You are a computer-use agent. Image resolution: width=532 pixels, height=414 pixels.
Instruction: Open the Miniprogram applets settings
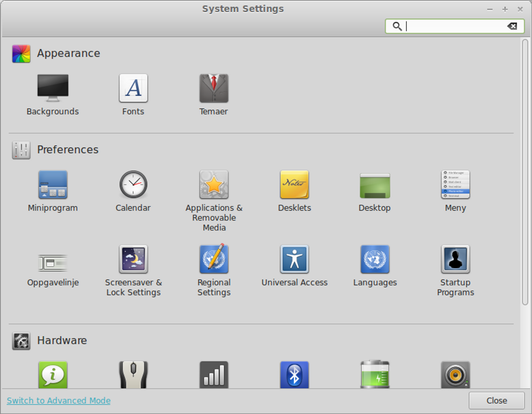pos(53,185)
